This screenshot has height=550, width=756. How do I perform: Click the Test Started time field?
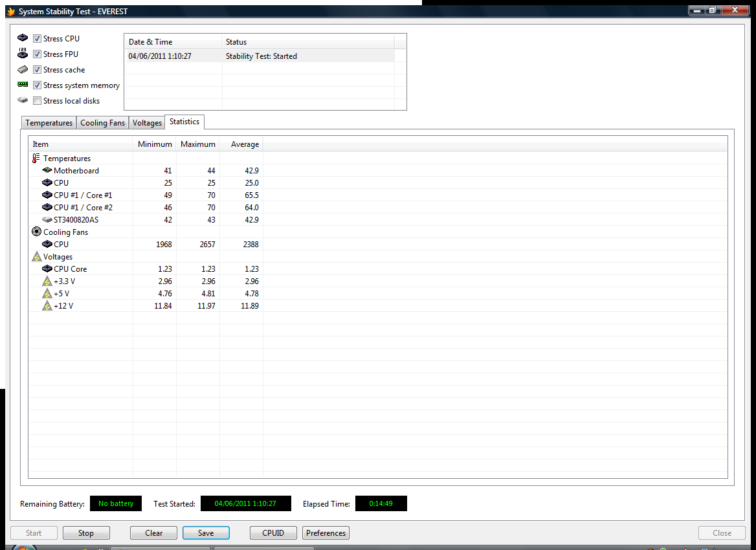[245, 503]
